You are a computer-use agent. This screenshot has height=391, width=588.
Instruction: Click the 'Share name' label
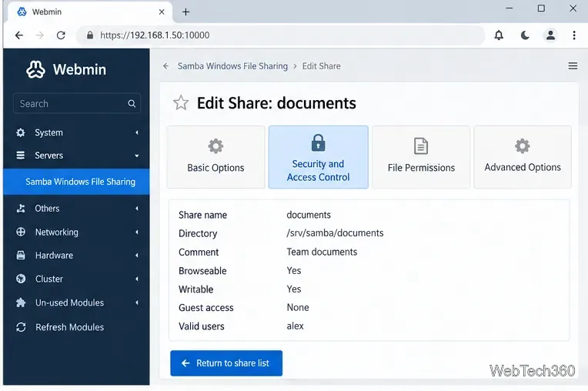pyautogui.click(x=203, y=215)
